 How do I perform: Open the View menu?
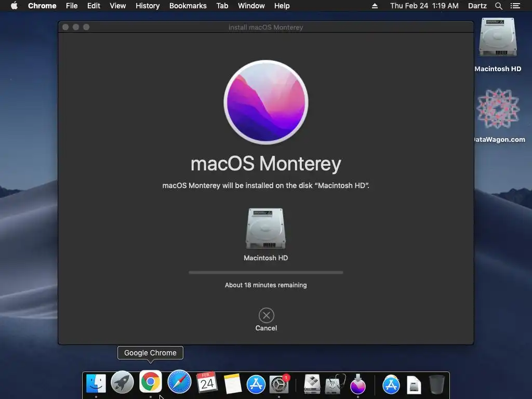[x=118, y=6]
